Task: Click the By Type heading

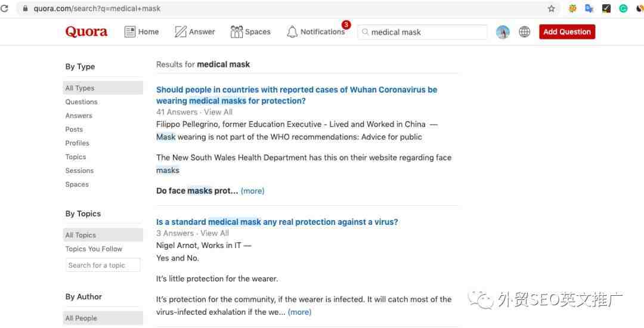Action: click(80, 67)
